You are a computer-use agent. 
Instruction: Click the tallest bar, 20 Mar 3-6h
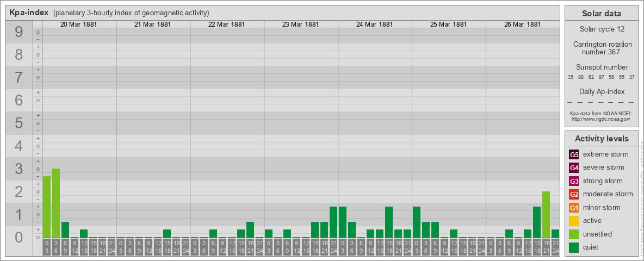[56, 203]
